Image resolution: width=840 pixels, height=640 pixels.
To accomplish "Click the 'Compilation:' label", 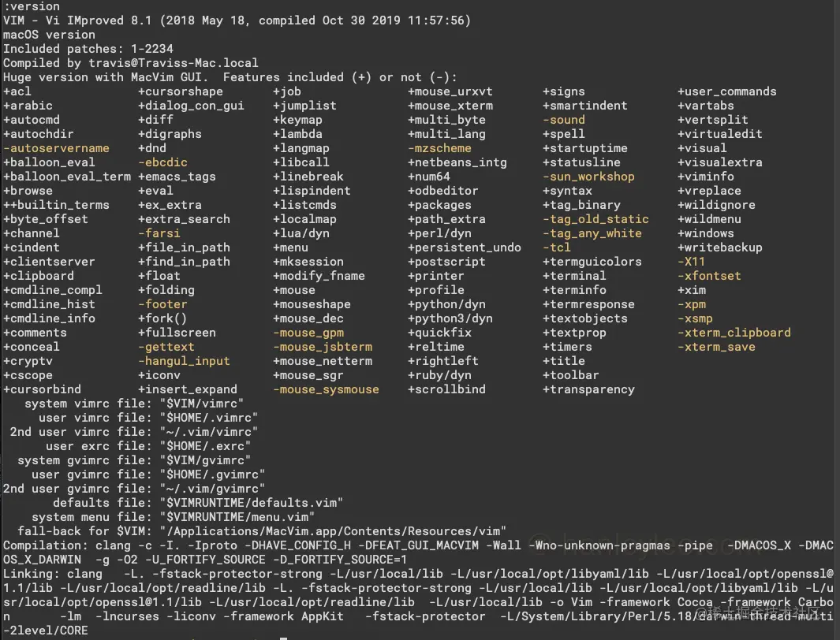I will pos(46,545).
